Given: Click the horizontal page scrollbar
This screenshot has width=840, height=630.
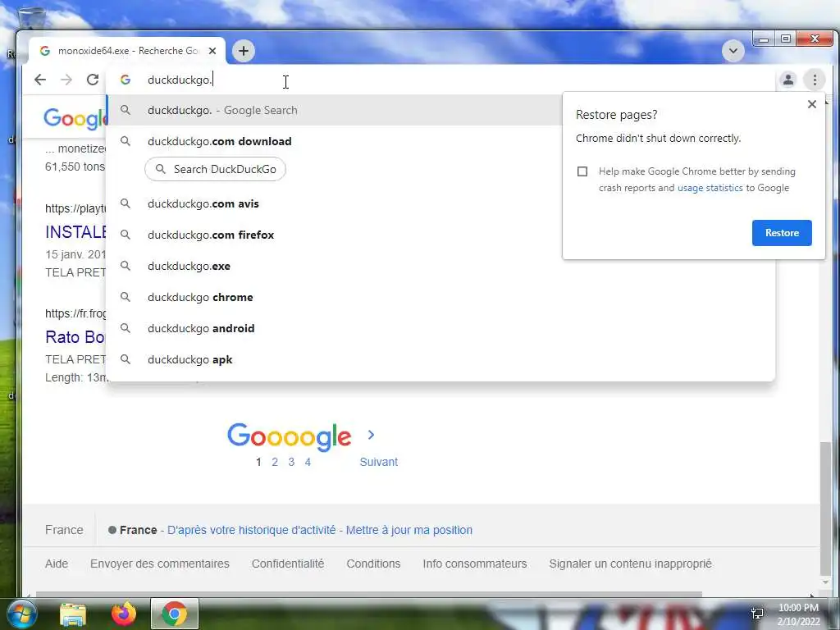Looking at the screenshot, I should click(x=368, y=594).
